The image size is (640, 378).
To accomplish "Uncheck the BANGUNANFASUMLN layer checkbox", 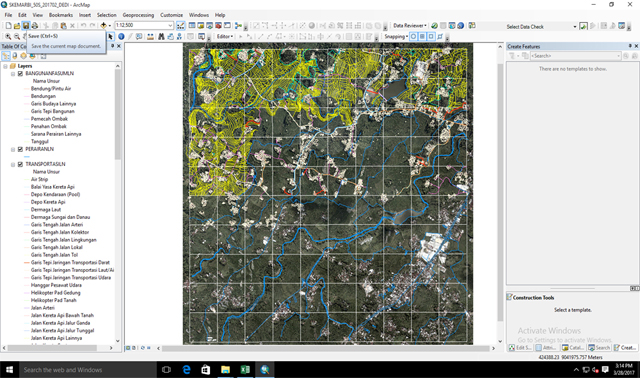I will click(x=20, y=73).
